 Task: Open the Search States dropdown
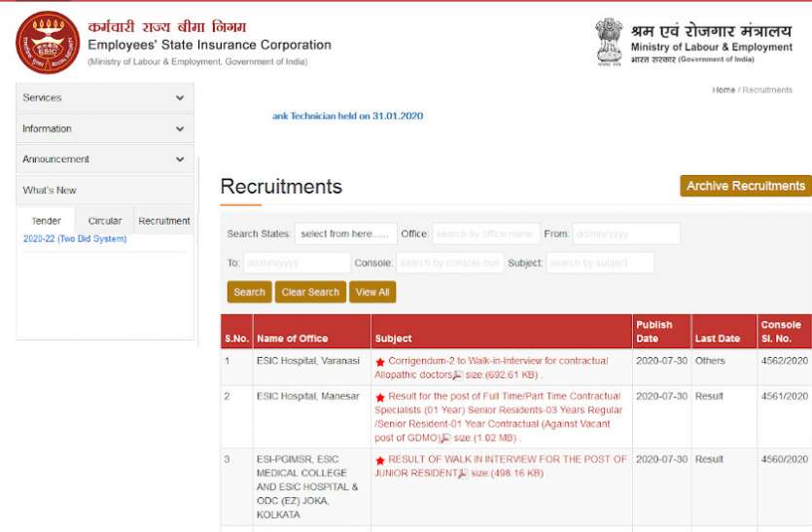tap(345, 233)
